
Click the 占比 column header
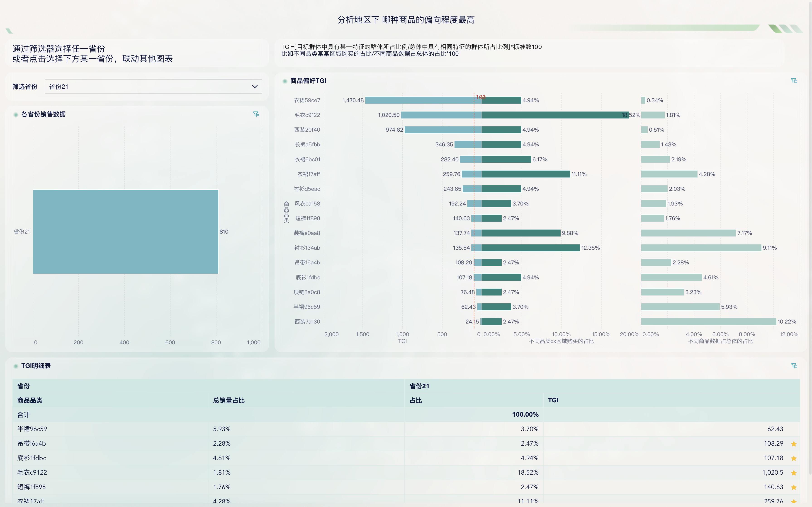[415, 400]
